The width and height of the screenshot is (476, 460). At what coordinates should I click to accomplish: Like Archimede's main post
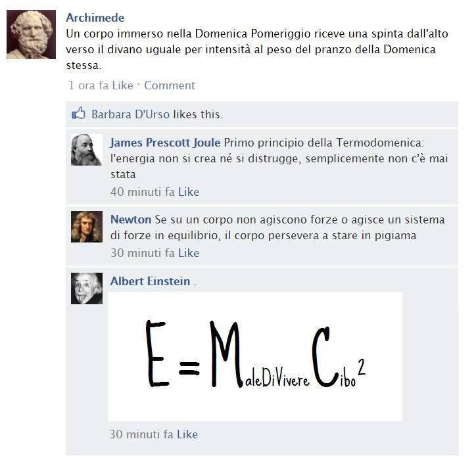123,85
